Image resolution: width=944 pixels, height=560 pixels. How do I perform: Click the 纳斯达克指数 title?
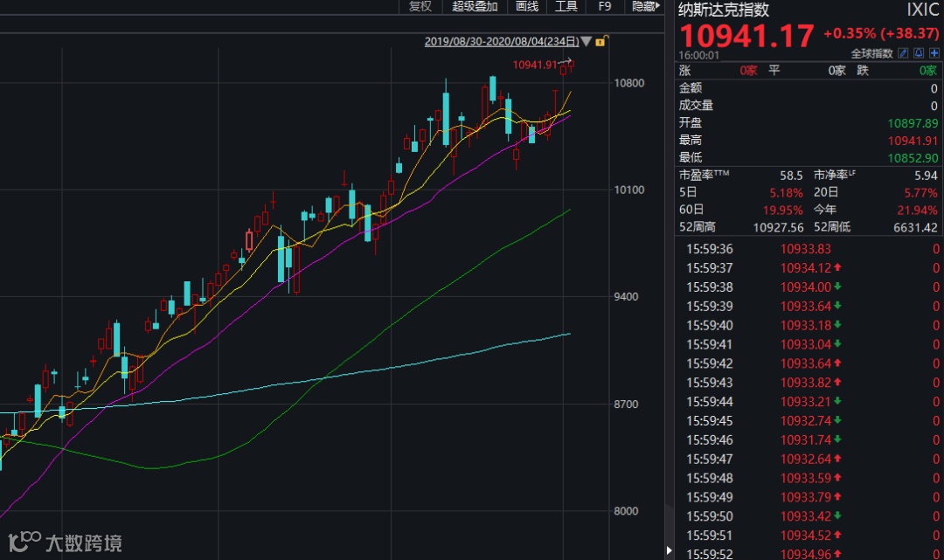pyautogui.click(x=724, y=10)
